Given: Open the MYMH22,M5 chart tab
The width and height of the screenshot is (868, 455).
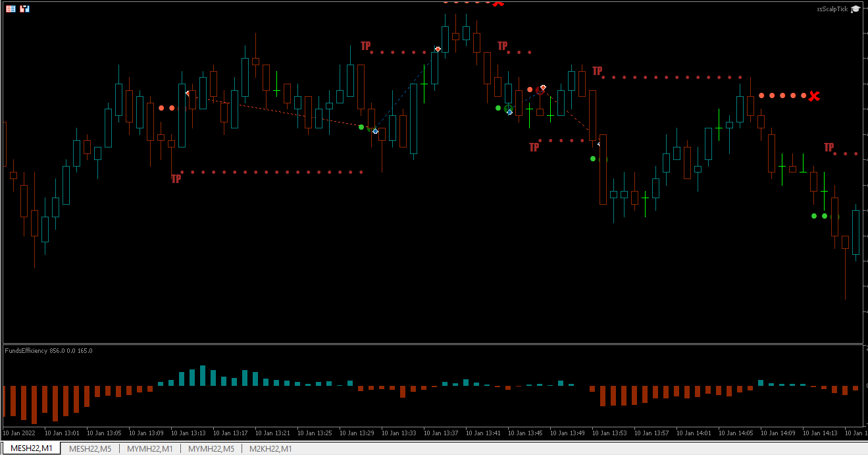Looking at the screenshot, I should (x=211, y=448).
